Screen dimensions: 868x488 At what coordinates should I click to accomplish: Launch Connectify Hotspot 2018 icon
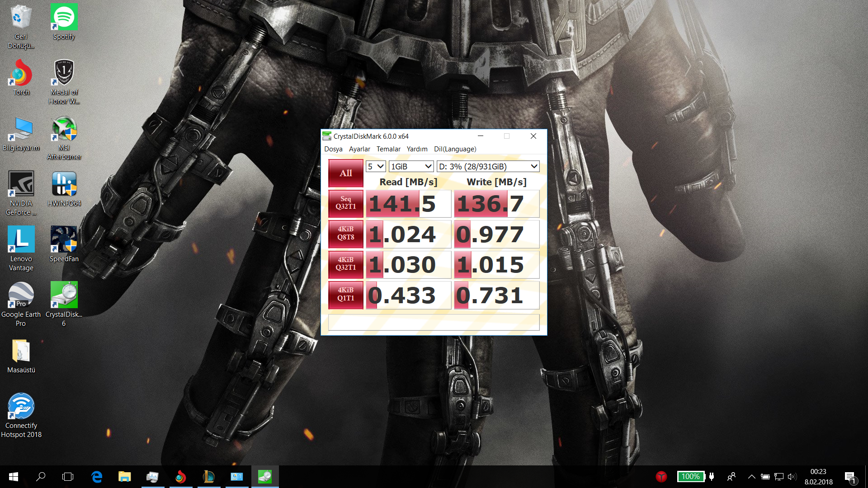(x=21, y=407)
